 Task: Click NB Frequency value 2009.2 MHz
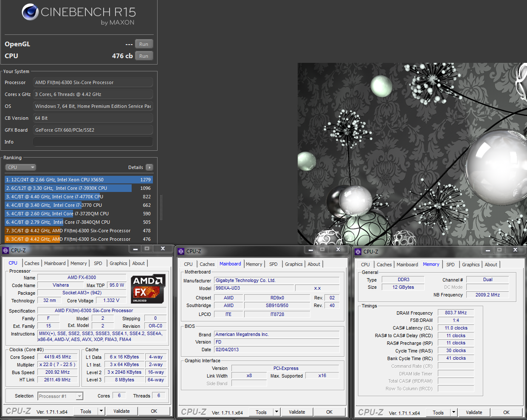coord(488,295)
